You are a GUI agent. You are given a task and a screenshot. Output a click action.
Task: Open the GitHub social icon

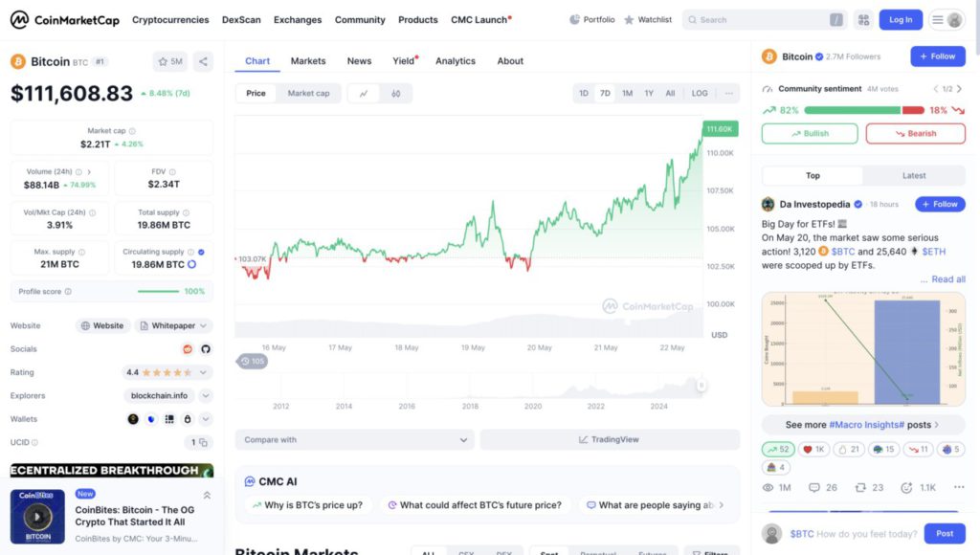point(205,348)
